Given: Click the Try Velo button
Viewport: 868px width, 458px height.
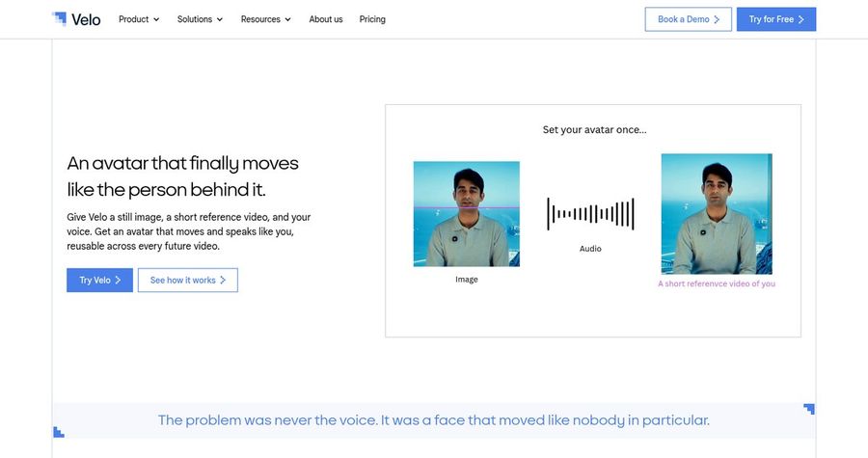Looking at the screenshot, I should (x=99, y=281).
